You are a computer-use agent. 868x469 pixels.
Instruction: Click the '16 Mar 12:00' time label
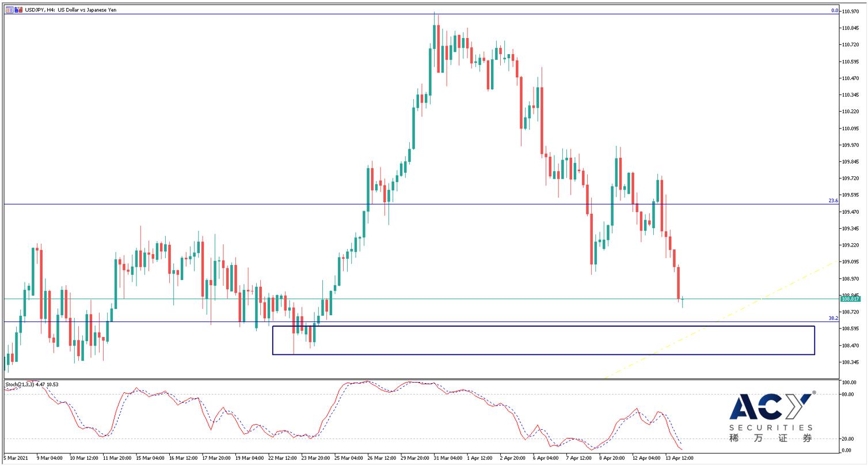184,458
